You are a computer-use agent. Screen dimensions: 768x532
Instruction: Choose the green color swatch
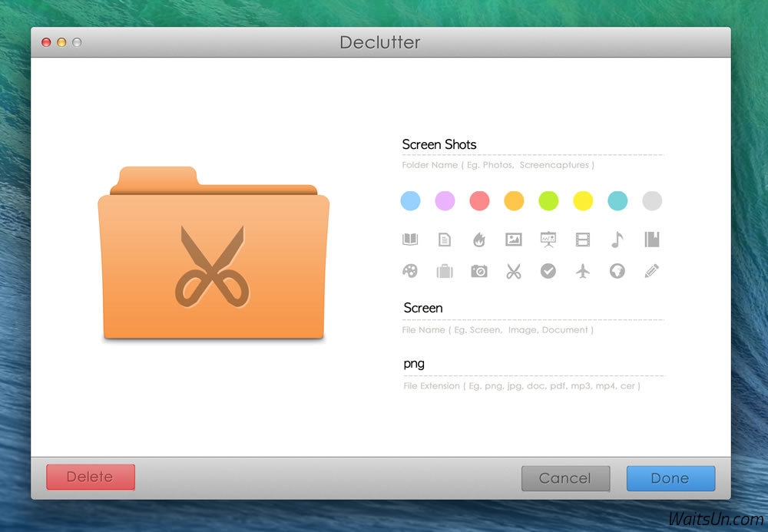pyautogui.click(x=548, y=201)
